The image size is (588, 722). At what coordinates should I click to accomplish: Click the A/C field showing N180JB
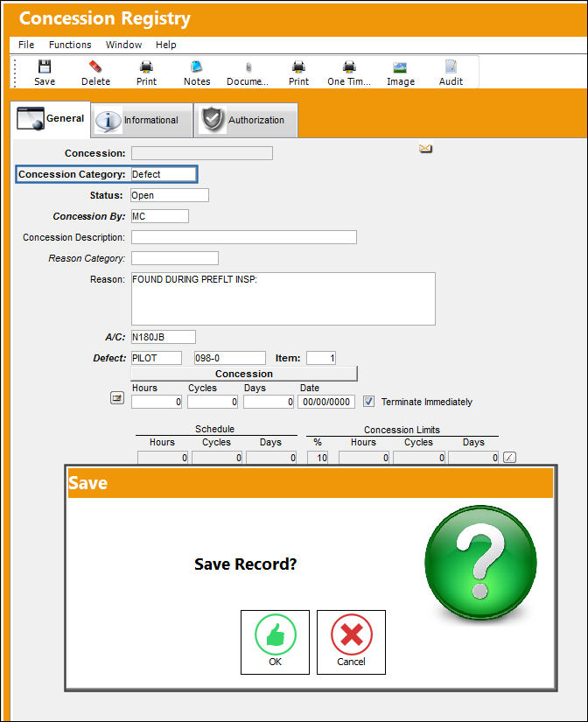[x=164, y=337]
